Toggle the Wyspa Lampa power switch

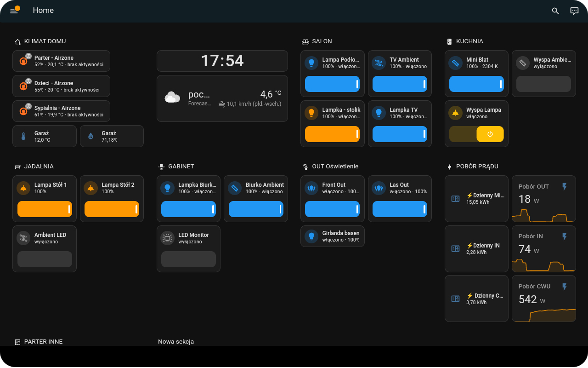point(490,134)
